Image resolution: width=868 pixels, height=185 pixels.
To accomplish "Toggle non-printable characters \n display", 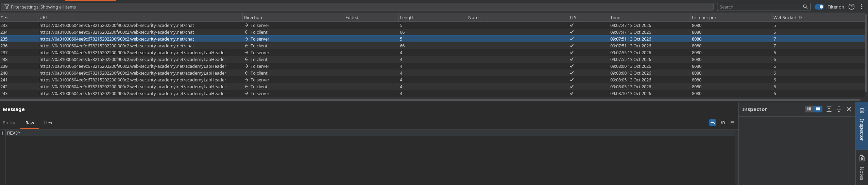I will 722,123.
